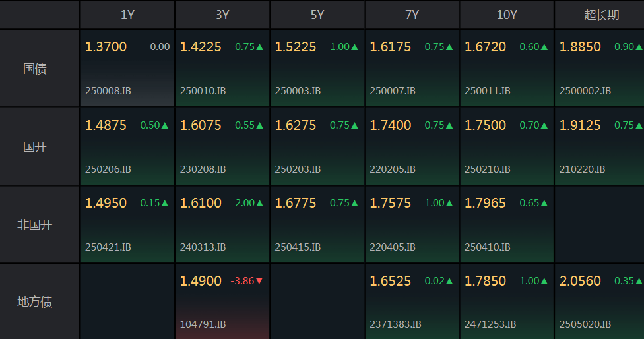Click the up arrow beside 非国开 7Y 1.00
Viewport: 644px width, 339px height.
coord(449,203)
